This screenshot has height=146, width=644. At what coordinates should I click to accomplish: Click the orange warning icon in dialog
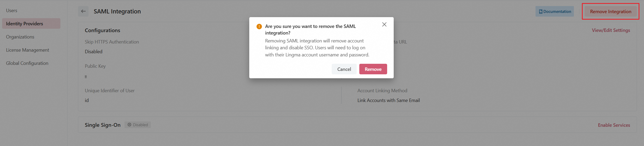[x=259, y=26]
